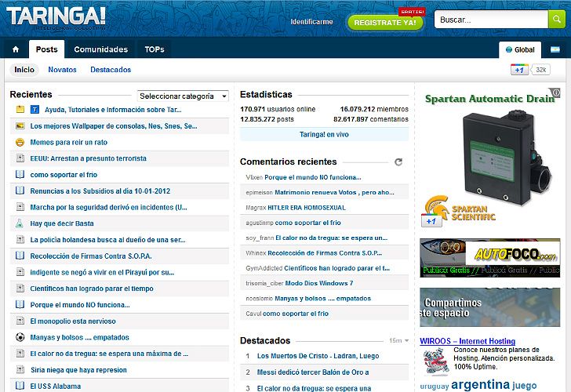Click the soccer ball icon beside Manyas y bolsos
571x392 pixels.
pos(20,337)
